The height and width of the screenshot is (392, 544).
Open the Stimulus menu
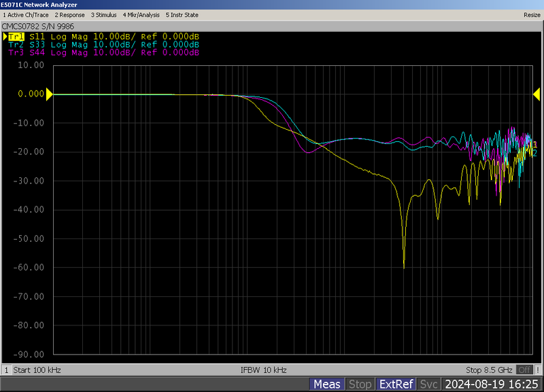[103, 14]
